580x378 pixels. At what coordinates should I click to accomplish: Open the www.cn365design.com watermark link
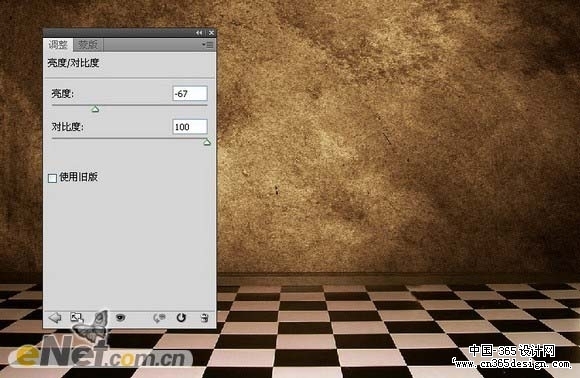(x=512, y=364)
